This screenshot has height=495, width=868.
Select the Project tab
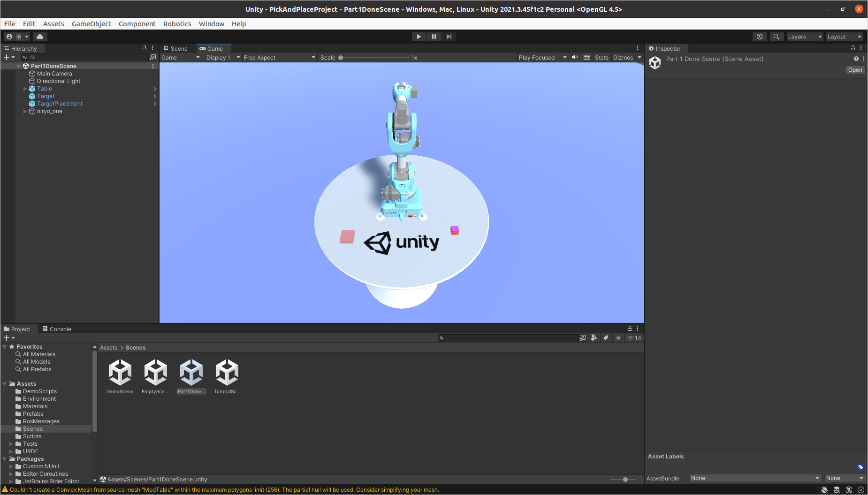pyautogui.click(x=17, y=329)
